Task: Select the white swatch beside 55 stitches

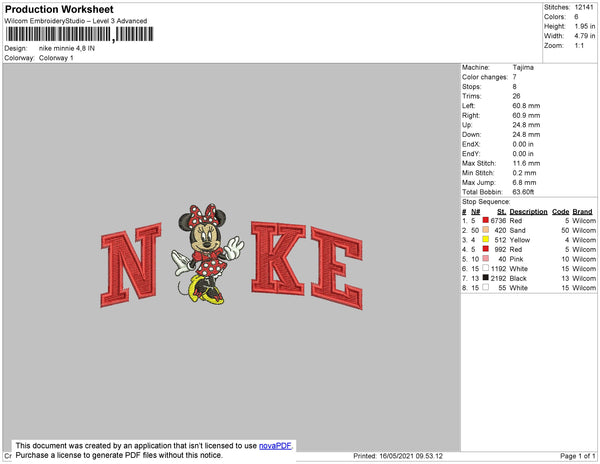Action: 486,287
